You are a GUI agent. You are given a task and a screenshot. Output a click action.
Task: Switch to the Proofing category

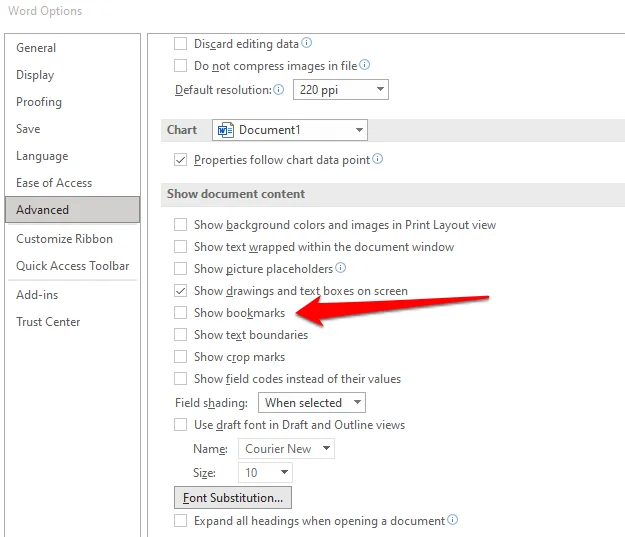click(x=39, y=102)
